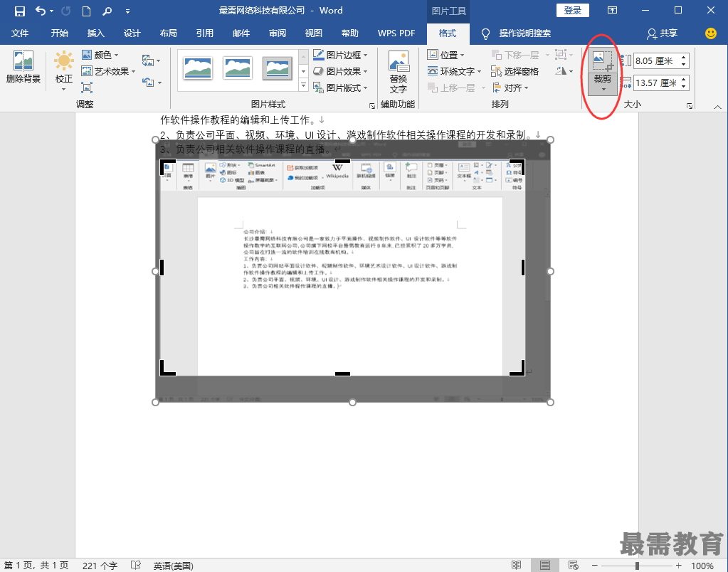Image resolution: width=728 pixels, height=572 pixels.
Task: Switch to 审阅 review tab
Action: click(277, 33)
